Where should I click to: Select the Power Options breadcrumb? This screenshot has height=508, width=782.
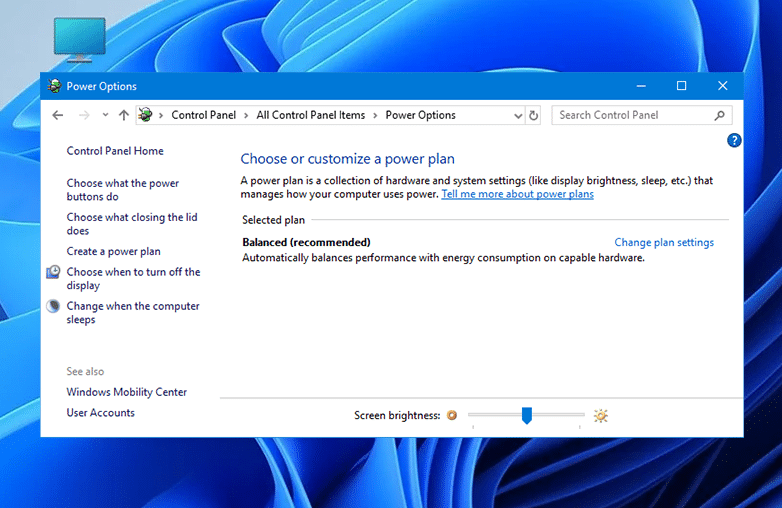click(420, 115)
